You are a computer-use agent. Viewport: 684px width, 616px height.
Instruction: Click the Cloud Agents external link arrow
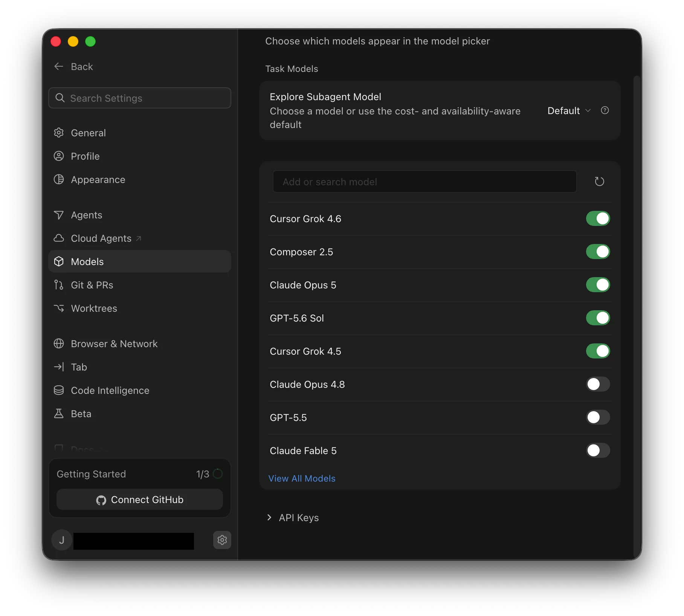tap(139, 238)
